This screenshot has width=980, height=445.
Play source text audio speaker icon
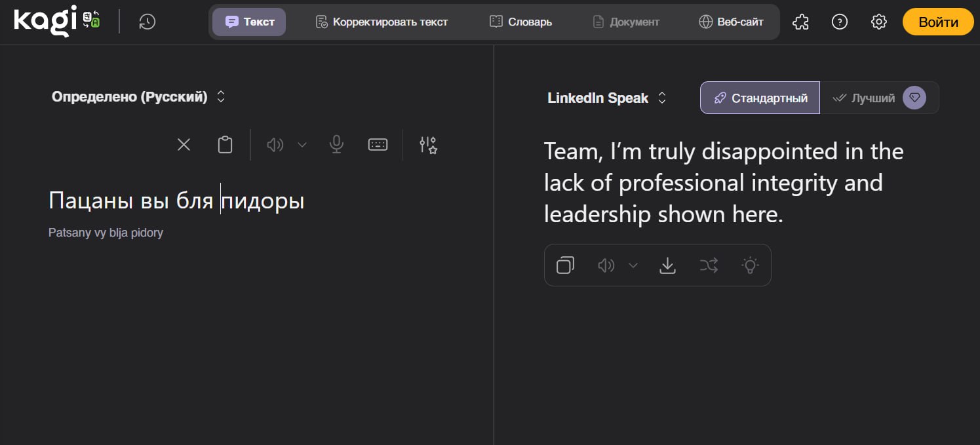tap(275, 145)
